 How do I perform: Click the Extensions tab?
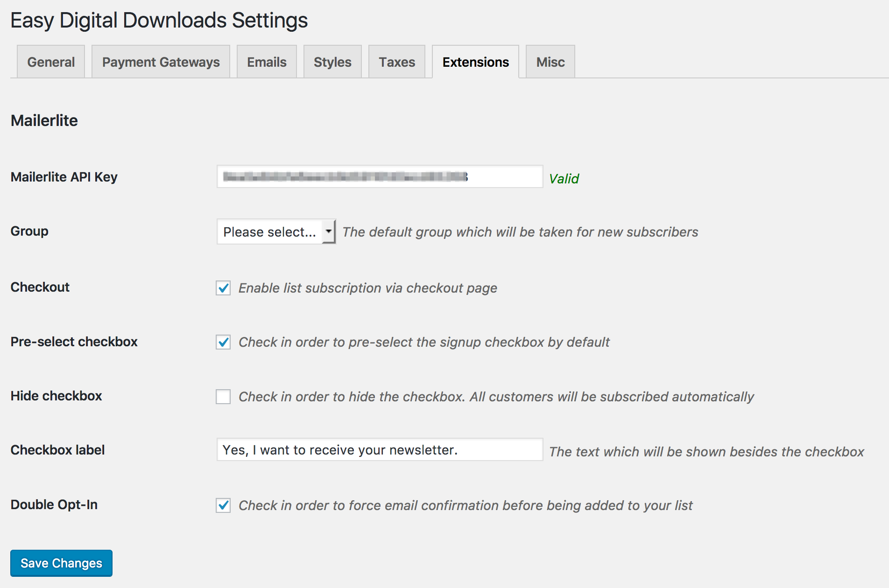pyautogui.click(x=475, y=62)
